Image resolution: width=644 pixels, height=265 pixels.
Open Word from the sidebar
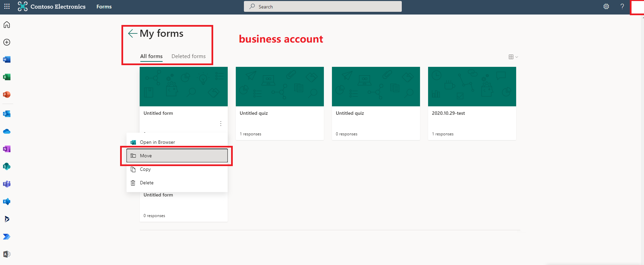click(x=7, y=60)
